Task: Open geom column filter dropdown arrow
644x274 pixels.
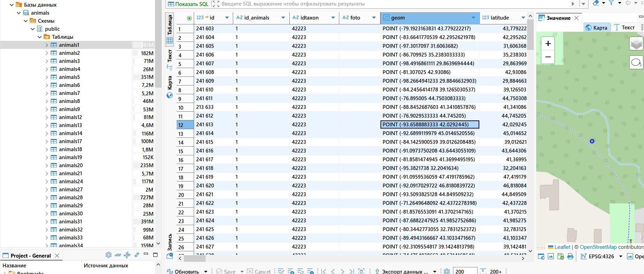Action: [473, 18]
